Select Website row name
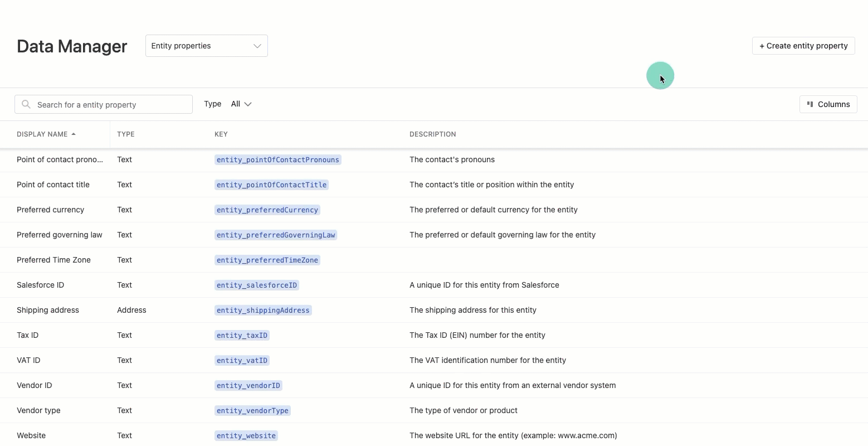Screen dimensions: 868x446 (x=31, y=435)
